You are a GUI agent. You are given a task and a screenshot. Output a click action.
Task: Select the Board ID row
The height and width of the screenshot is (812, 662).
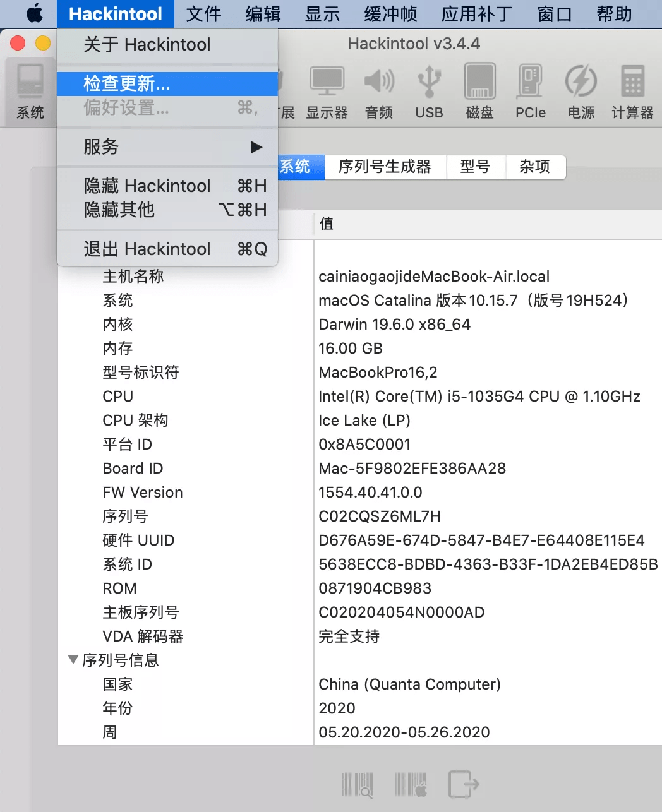click(x=360, y=469)
